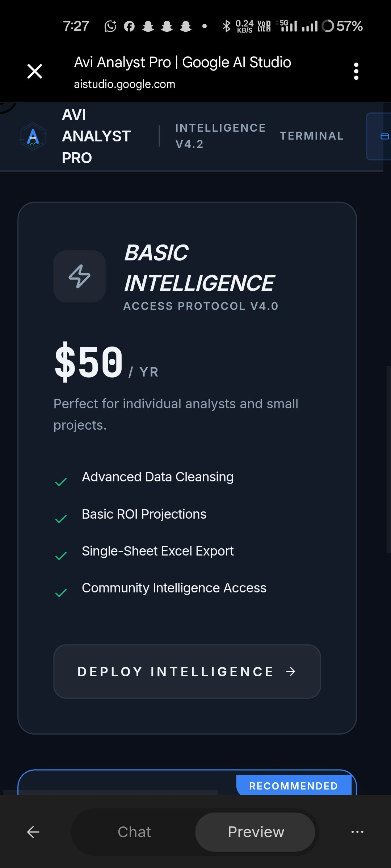This screenshot has width=391, height=868.
Task: Switch to the Chat tab
Action: [x=134, y=832]
